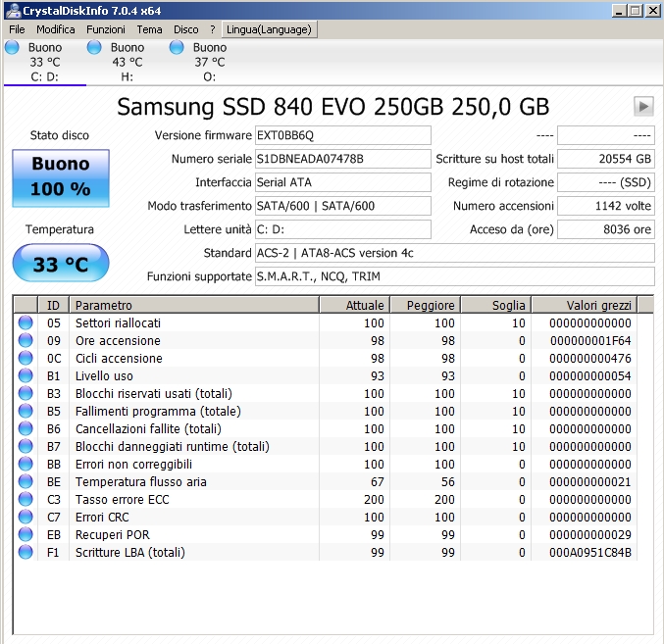Click the Lettere unità field

[343, 229]
